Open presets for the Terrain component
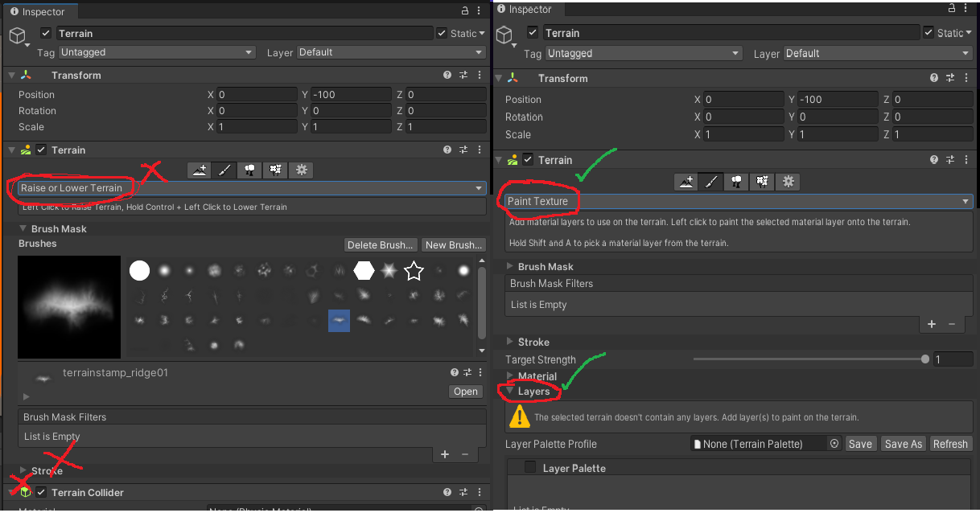 coord(463,150)
